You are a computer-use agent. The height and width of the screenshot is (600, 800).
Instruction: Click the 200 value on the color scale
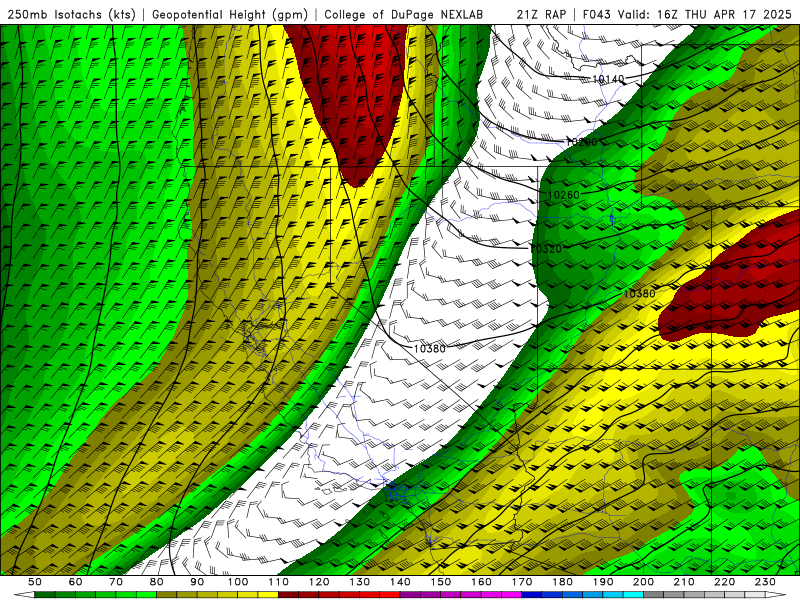644,582
